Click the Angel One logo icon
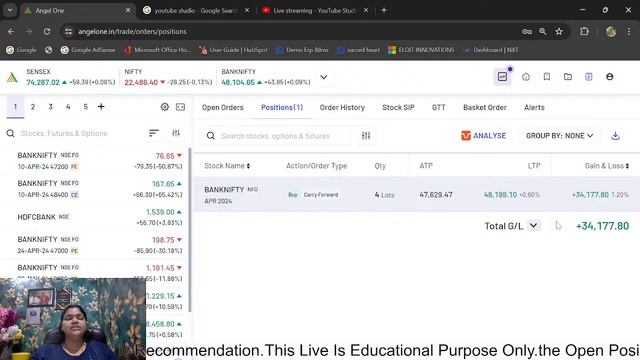 point(12,77)
